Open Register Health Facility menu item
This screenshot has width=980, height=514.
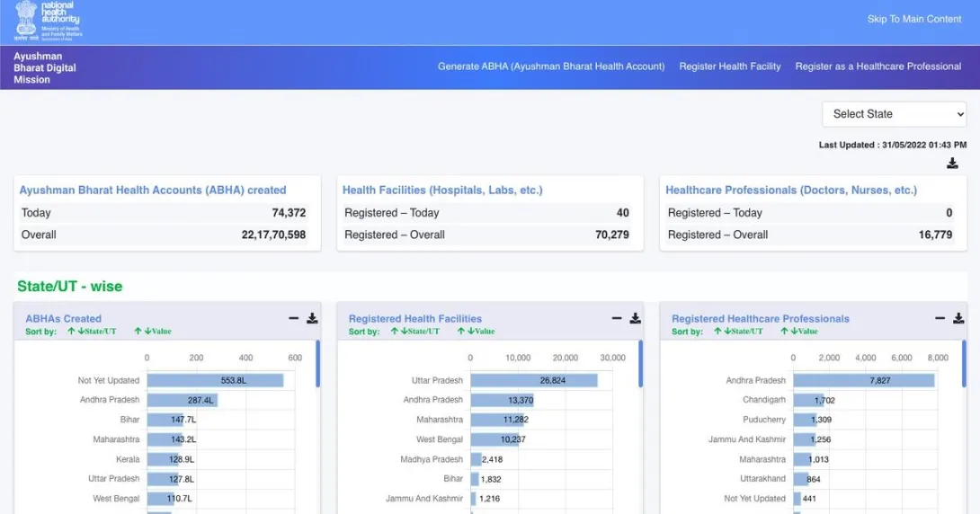tap(730, 66)
